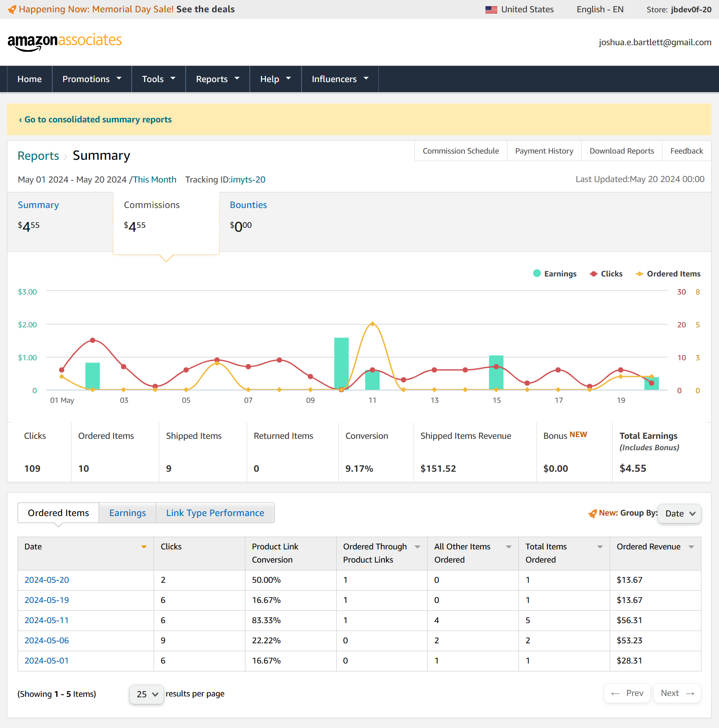719x728 pixels.
Task: Click the joshua.e.bartlett@gmail.com account email
Action: (655, 42)
